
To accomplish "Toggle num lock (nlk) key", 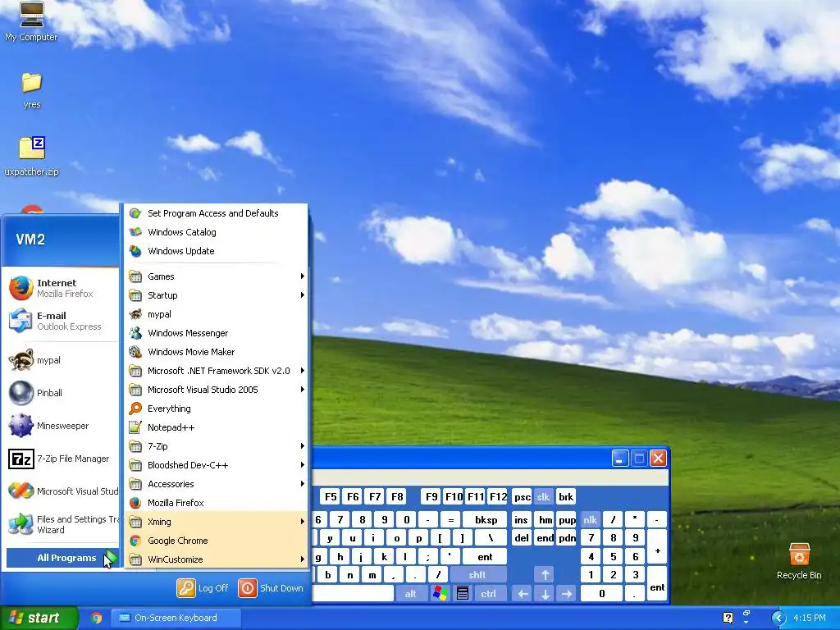I will pyautogui.click(x=590, y=519).
